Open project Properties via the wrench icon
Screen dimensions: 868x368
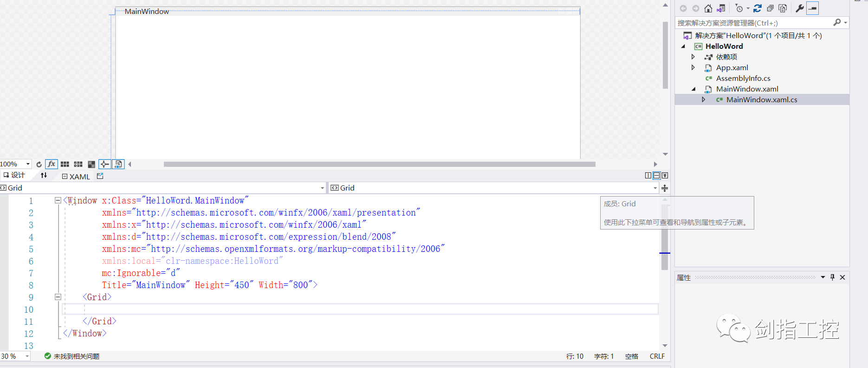[x=800, y=8]
